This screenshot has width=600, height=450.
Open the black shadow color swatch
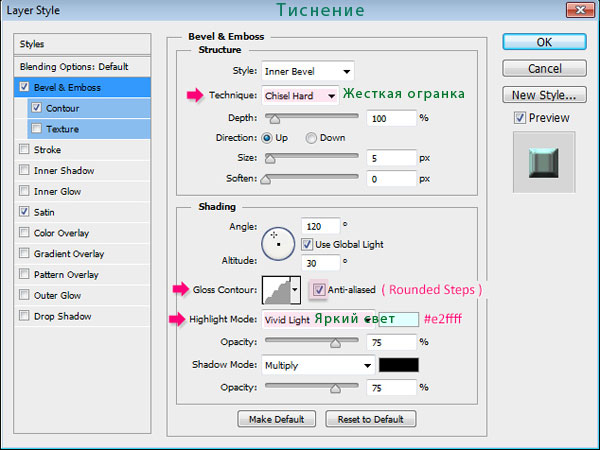tap(399, 365)
